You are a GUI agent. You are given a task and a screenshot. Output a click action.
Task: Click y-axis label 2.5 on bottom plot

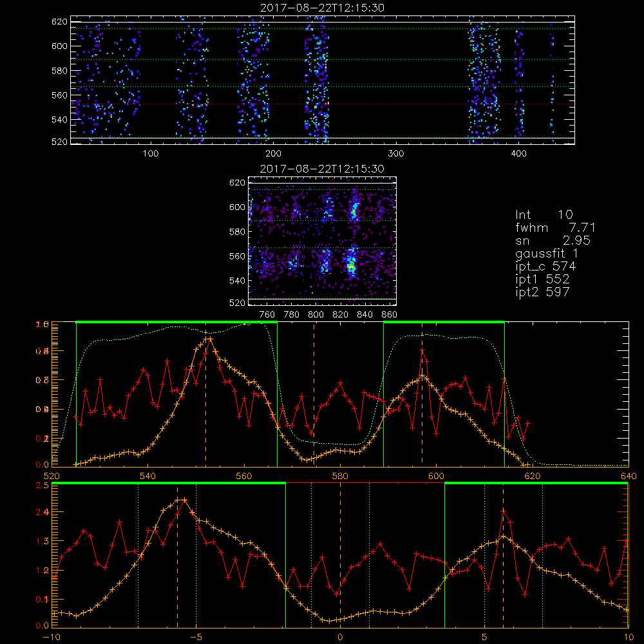tap(43, 486)
